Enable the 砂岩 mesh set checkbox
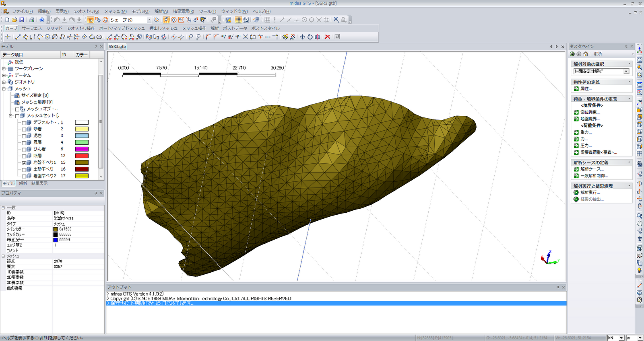The width and height of the screenshot is (644, 341). tap(24, 129)
